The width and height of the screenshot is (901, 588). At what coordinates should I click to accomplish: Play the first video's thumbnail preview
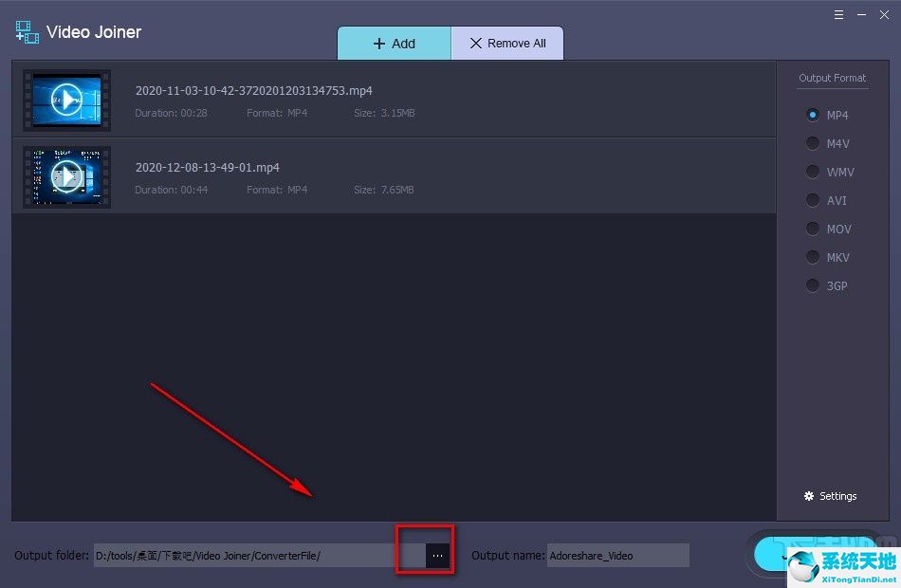(x=66, y=100)
